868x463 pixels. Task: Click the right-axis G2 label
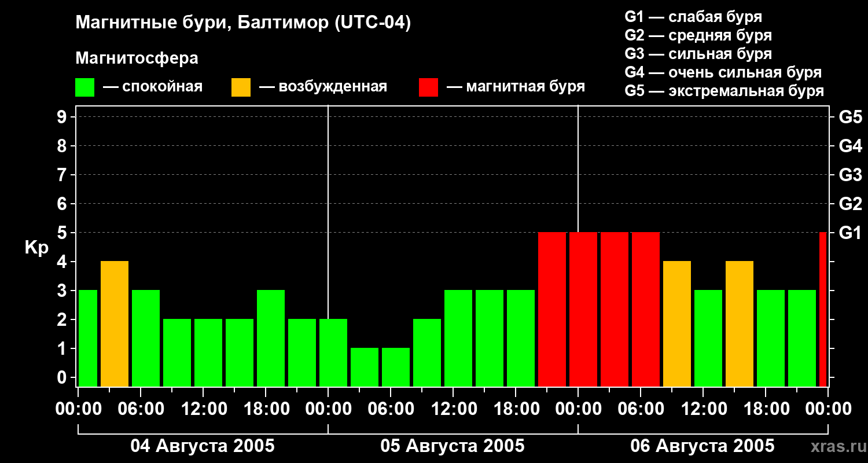tap(851, 204)
